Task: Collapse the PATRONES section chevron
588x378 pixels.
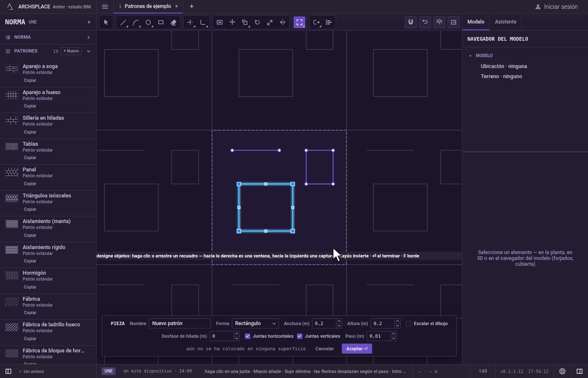Action: pos(89,51)
